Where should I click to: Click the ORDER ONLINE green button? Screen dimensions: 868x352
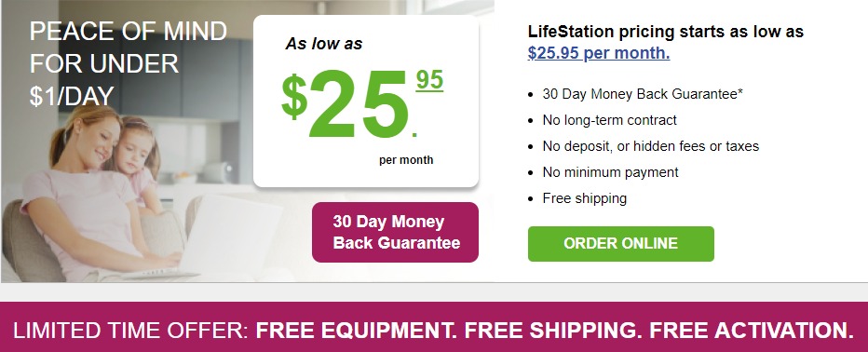620,244
